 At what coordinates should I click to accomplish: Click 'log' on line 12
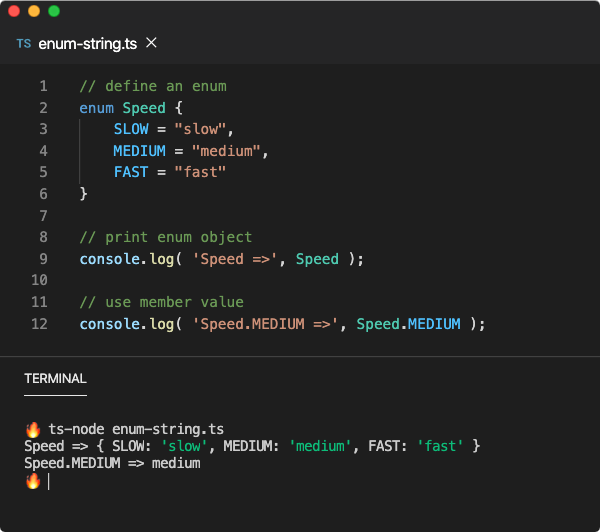click(x=161, y=324)
